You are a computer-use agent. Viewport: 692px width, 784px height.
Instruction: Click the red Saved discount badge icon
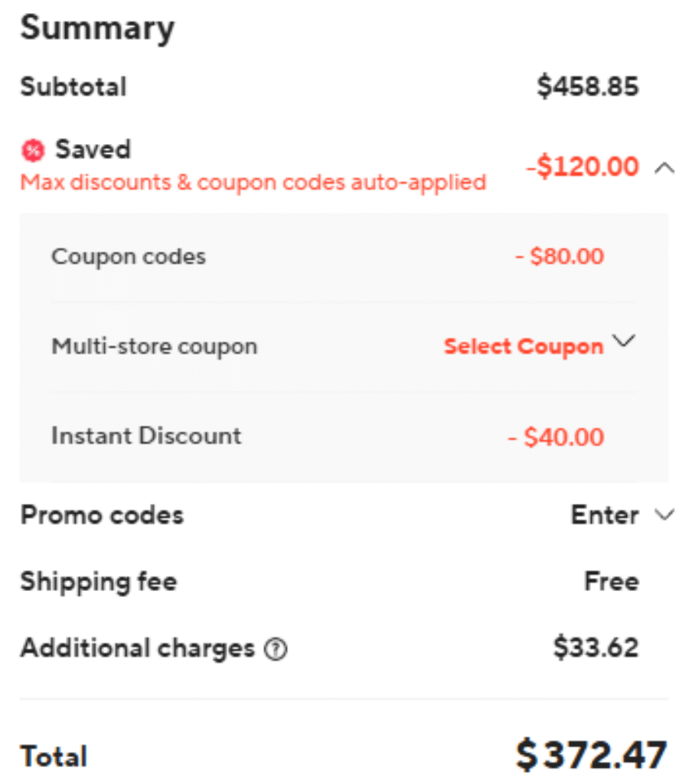(33, 151)
